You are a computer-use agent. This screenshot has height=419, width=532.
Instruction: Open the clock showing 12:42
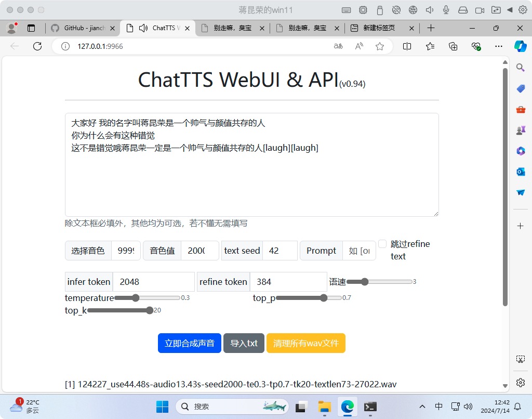pyautogui.click(x=495, y=407)
